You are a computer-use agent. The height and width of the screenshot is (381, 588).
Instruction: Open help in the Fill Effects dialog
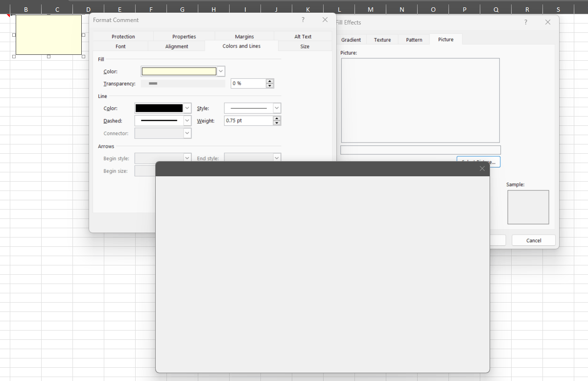(x=526, y=22)
